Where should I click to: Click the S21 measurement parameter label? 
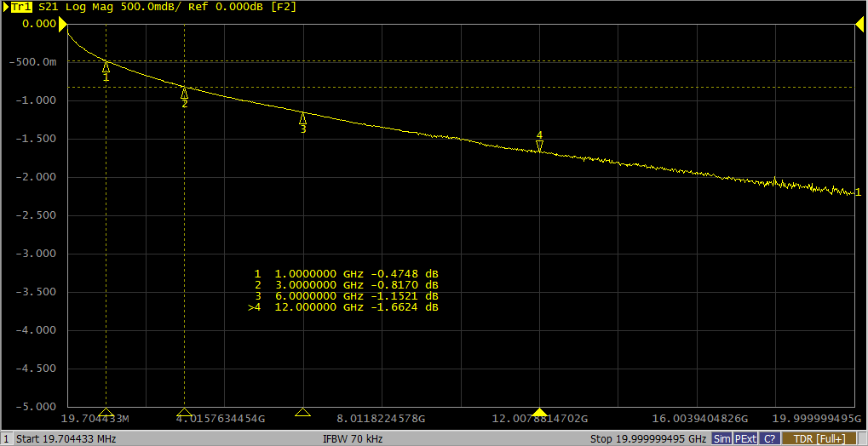[47, 6]
